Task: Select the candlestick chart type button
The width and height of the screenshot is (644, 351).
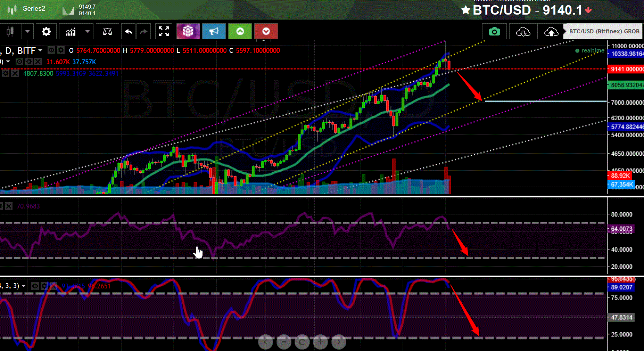Action: pyautogui.click(x=10, y=32)
